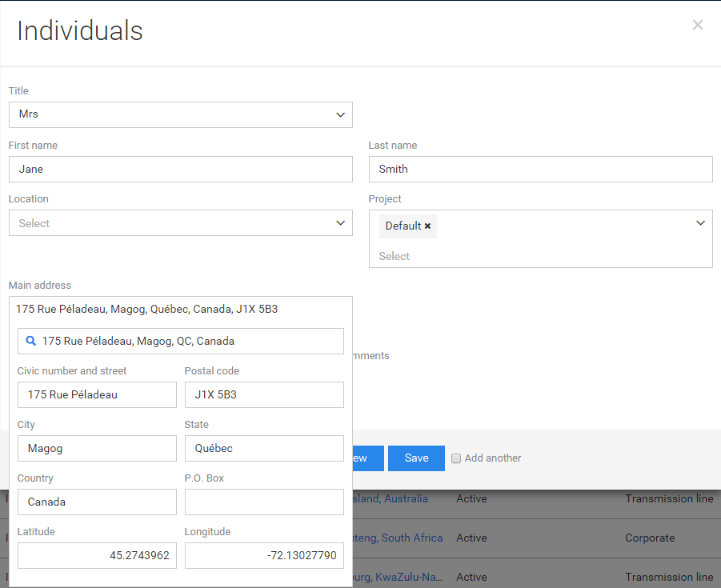Open the Title dropdown showing Mrs
Viewport: 721px width, 588px height.
[181, 115]
